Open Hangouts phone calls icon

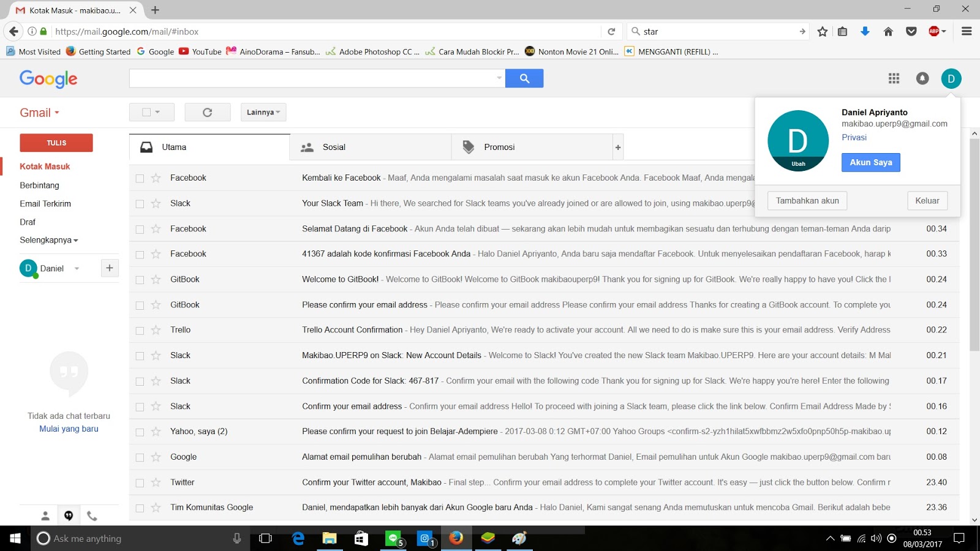click(92, 515)
